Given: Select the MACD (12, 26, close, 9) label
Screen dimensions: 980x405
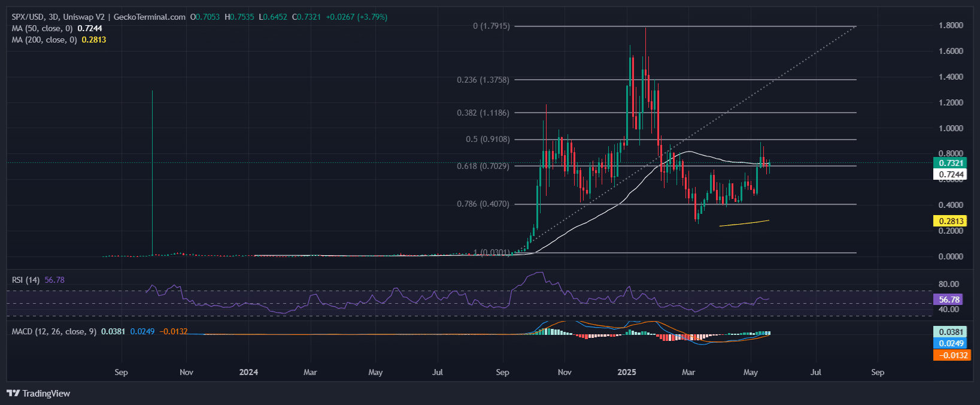Looking at the screenshot, I should 54,331.
